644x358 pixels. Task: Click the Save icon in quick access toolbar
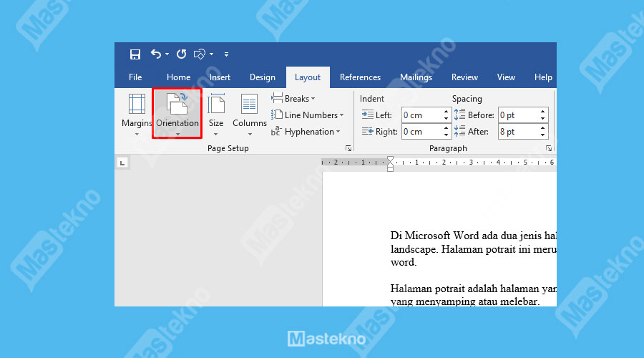(x=135, y=54)
